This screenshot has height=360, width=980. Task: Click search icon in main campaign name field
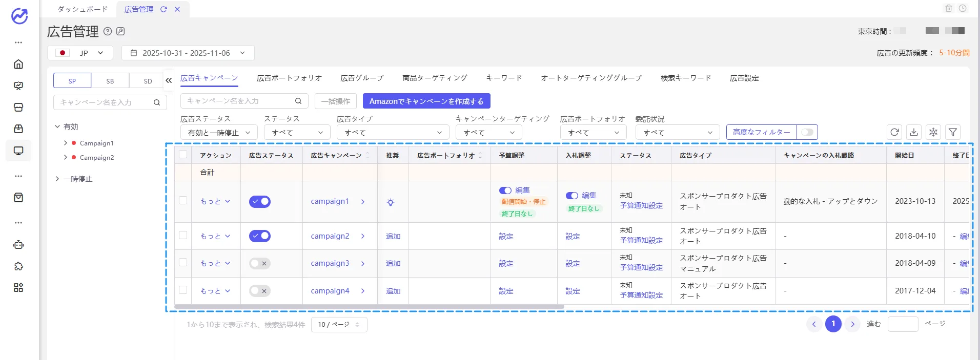(x=298, y=101)
